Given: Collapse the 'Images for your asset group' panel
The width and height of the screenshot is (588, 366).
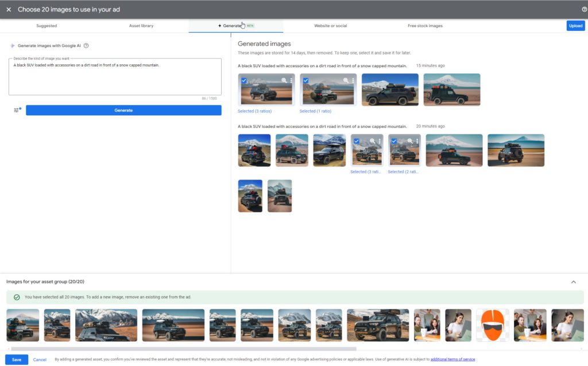Looking at the screenshot, I should pyautogui.click(x=572, y=281).
